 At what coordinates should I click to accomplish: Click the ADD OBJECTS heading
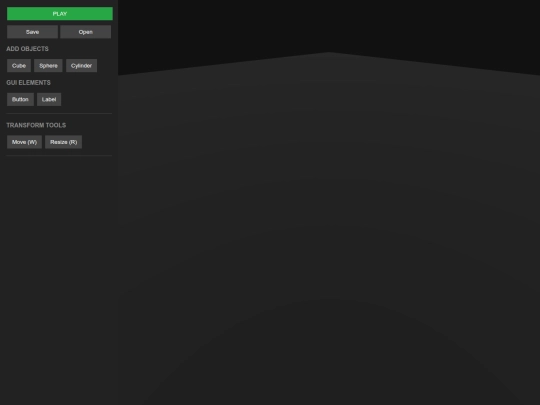click(x=28, y=49)
